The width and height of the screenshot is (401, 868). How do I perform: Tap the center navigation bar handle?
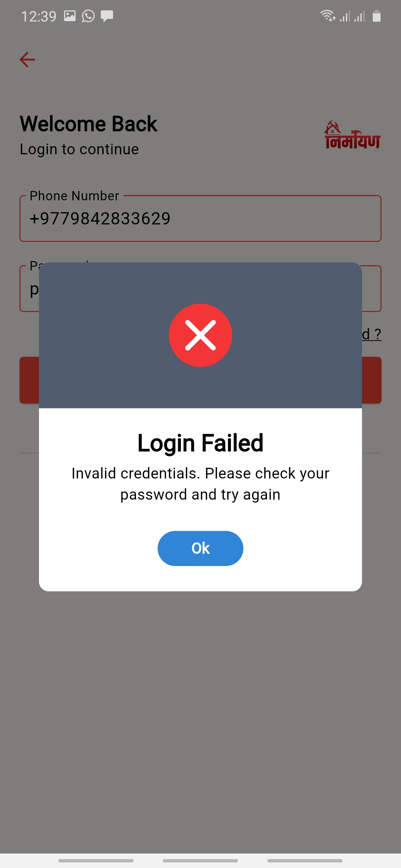click(200, 861)
